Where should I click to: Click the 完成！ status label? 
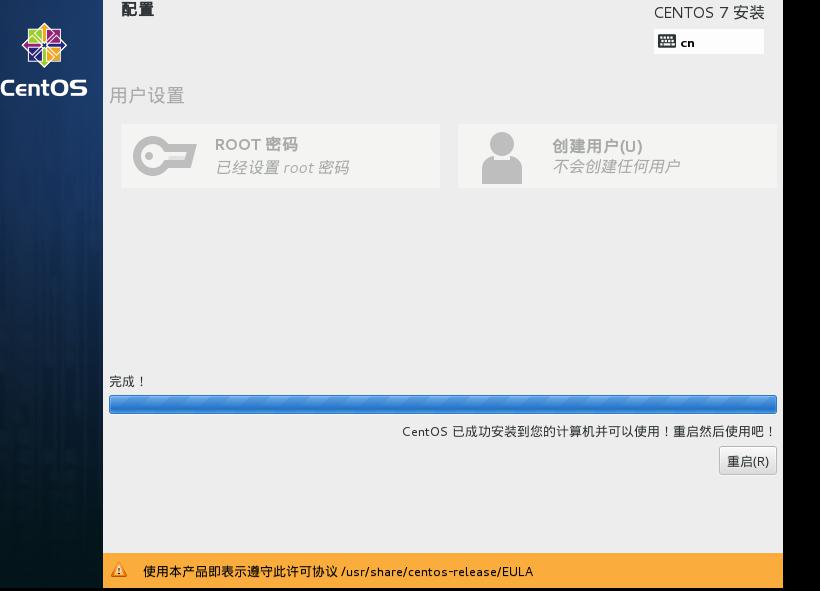(x=127, y=381)
